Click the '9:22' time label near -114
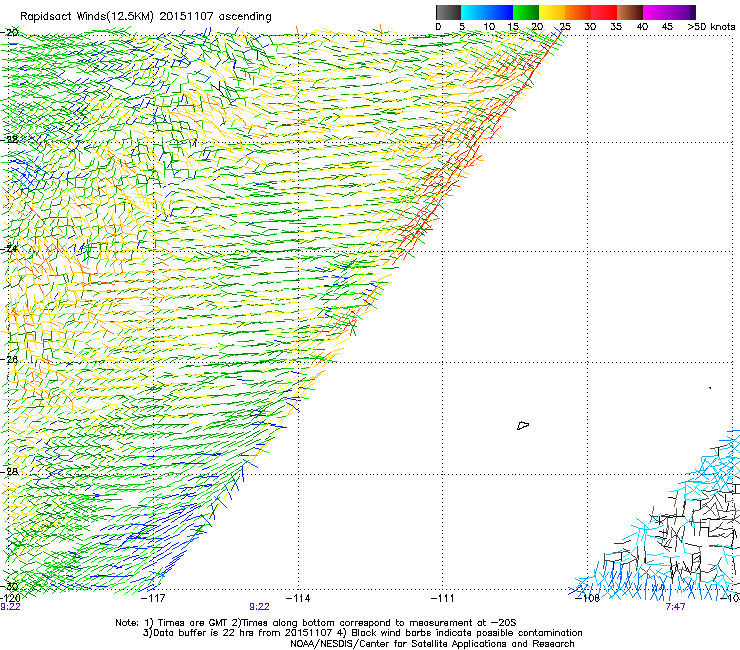 click(x=260, y=607)
